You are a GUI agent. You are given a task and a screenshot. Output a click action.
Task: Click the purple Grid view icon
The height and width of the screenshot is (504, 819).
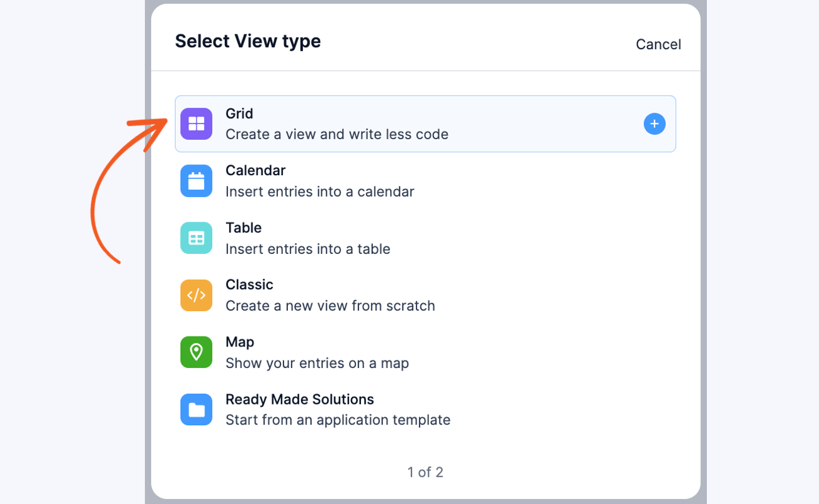click(x=196, y=123)
